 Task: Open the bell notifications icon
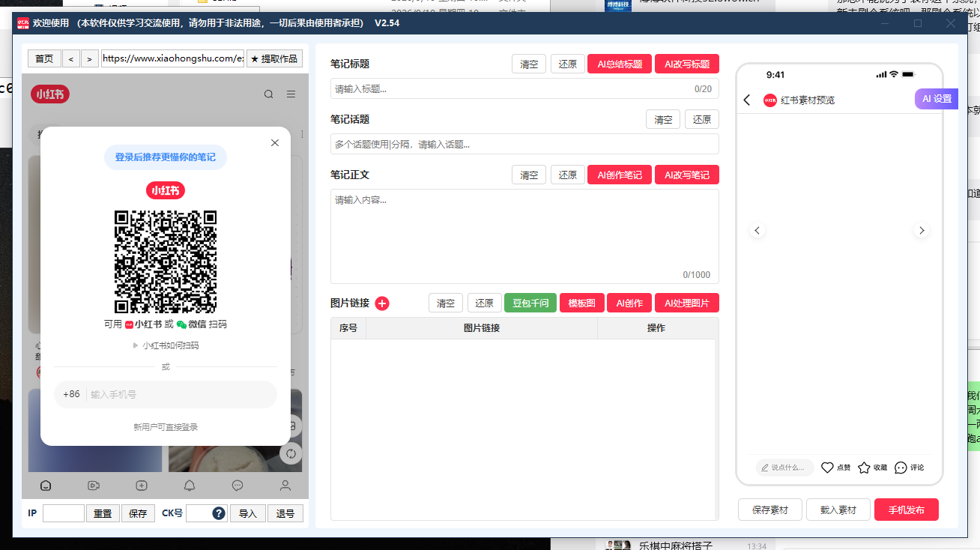point(190,486)
